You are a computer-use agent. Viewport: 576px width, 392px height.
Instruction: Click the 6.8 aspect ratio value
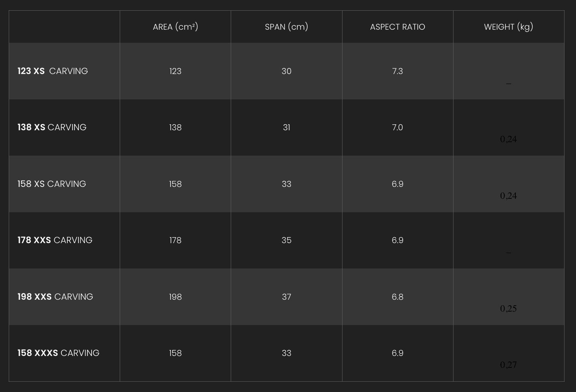[x=398, y=297]
